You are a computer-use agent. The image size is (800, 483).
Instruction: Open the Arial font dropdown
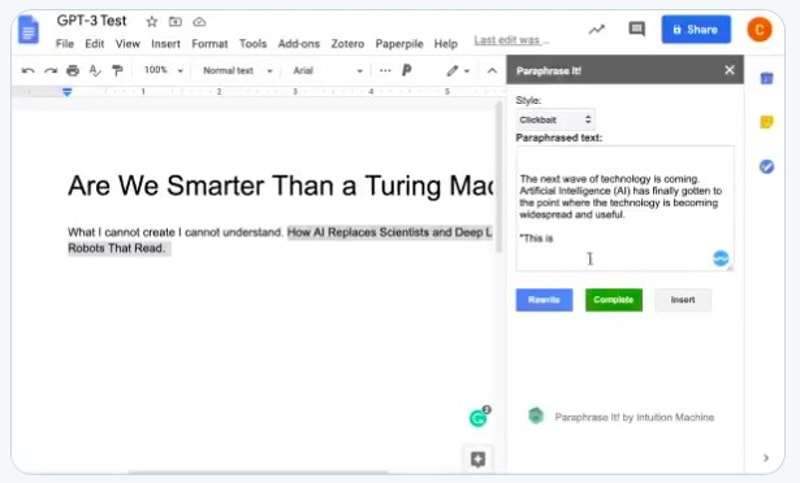(x=328, y=70)
